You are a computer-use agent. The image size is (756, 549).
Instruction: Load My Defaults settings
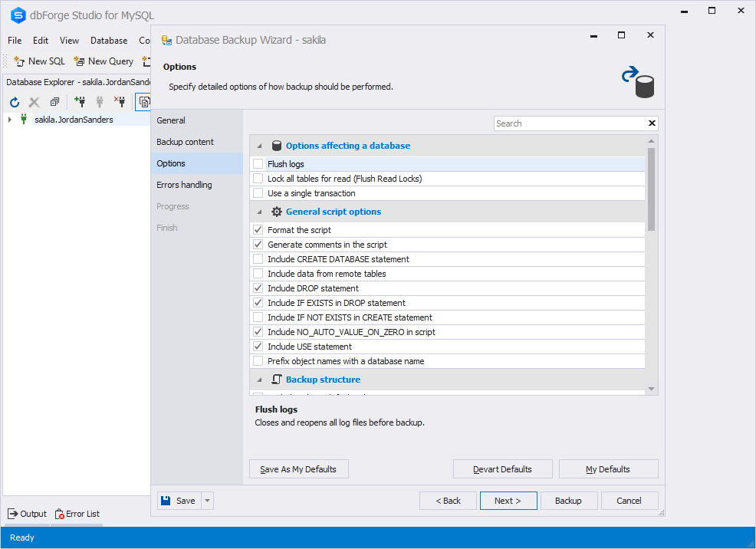608,469
